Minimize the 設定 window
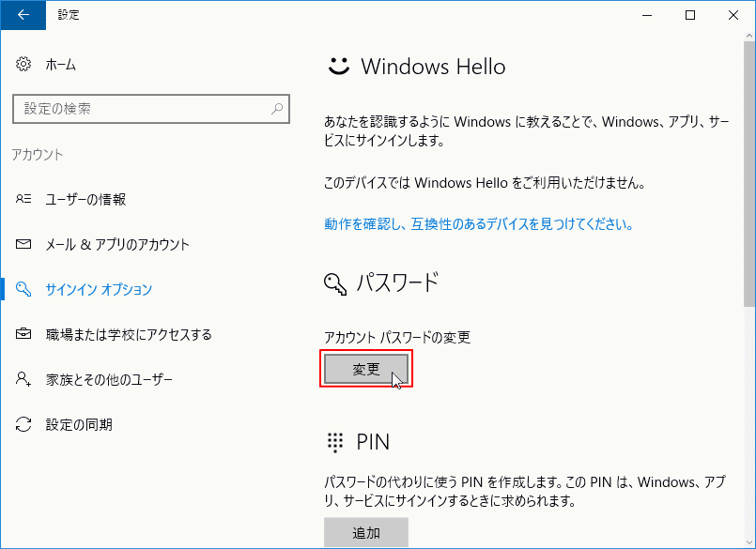This screenshot has height=549, width=756. coord(646,15)
